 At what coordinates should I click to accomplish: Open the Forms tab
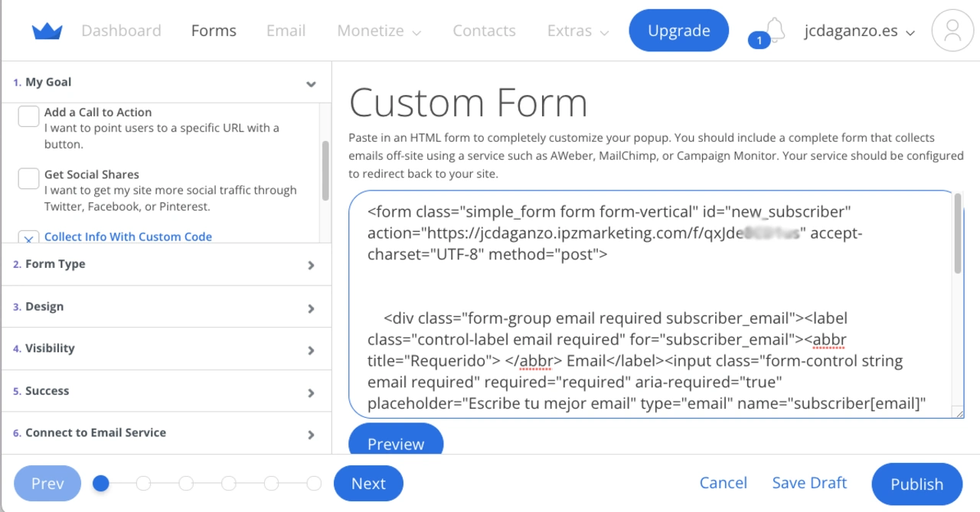[x=214, y=31]
